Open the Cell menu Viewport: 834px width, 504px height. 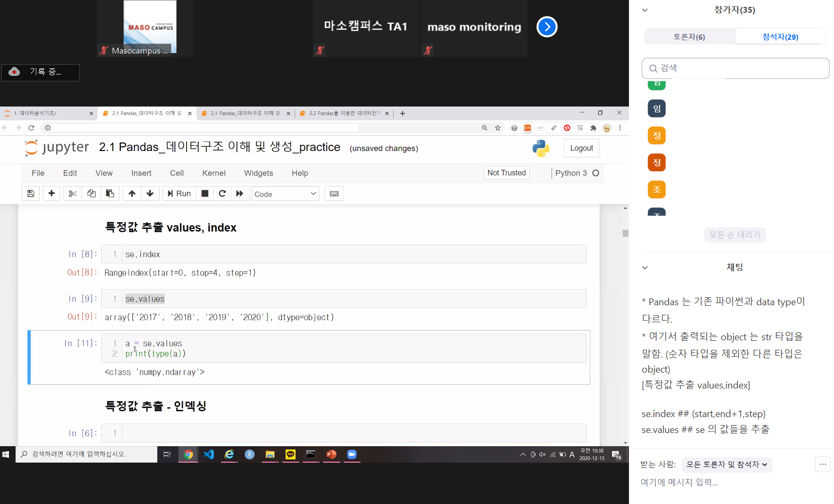[x=177, y=173]
